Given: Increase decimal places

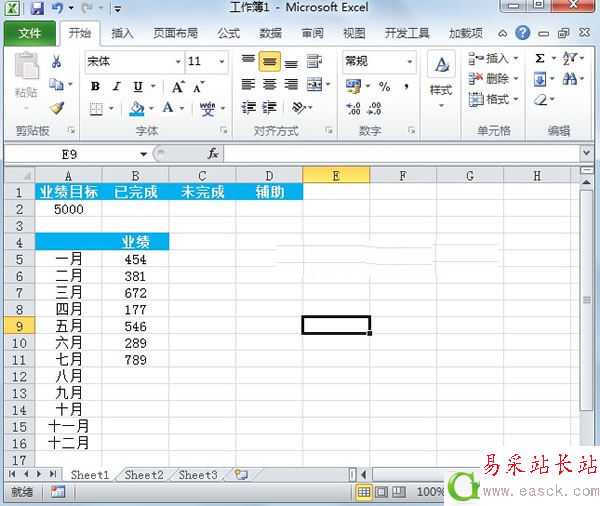Looking at the screenshot, I should click(x=353, y=108).
